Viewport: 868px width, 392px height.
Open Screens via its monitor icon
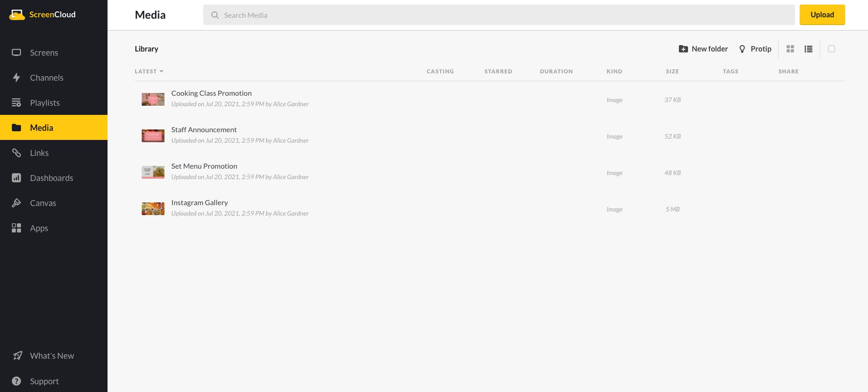16,52
